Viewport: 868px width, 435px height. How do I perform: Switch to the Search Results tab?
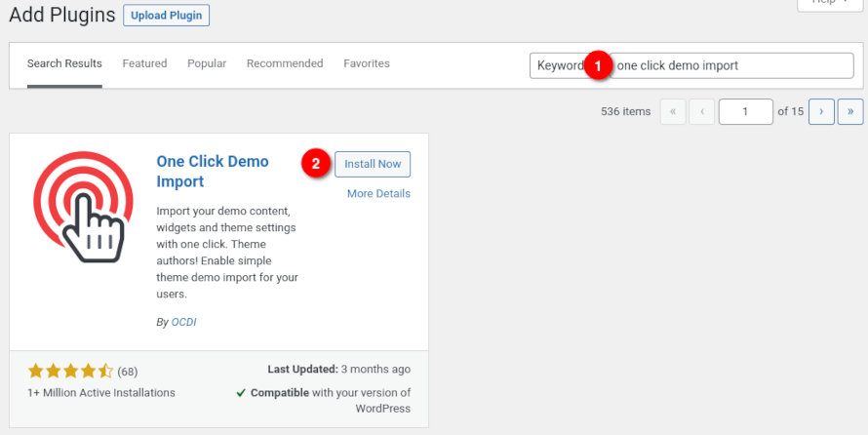tap(64, 63)
